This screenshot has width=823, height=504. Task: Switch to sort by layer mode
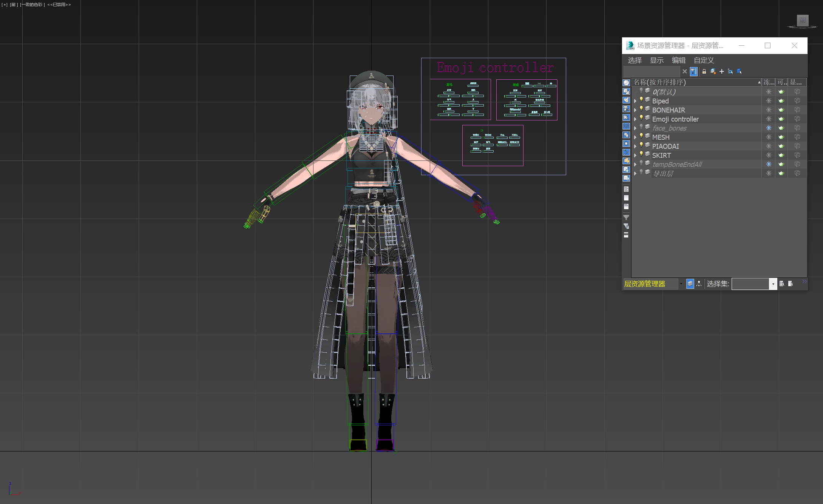point(690,284)
